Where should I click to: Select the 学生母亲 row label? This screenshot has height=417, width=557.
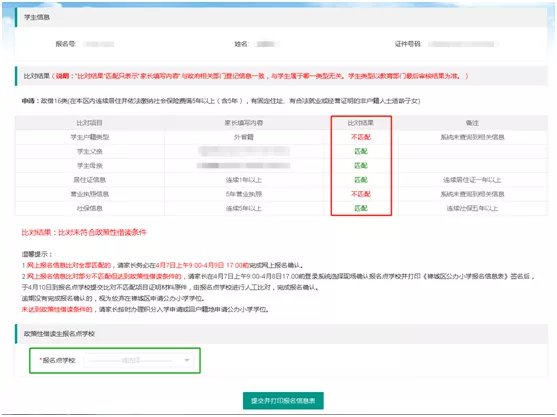90,166
